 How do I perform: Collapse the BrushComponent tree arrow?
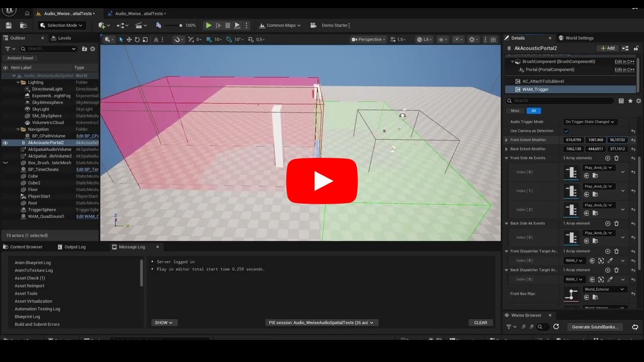[512, 62]
